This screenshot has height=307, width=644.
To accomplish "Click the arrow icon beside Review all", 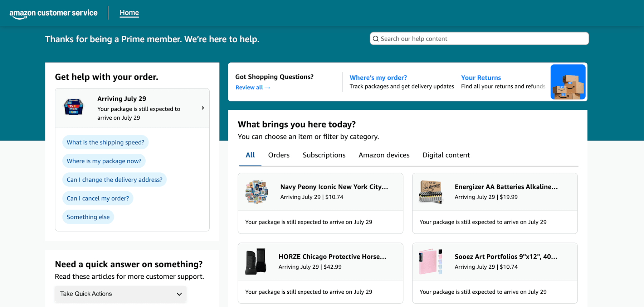I will coord(267,88).
